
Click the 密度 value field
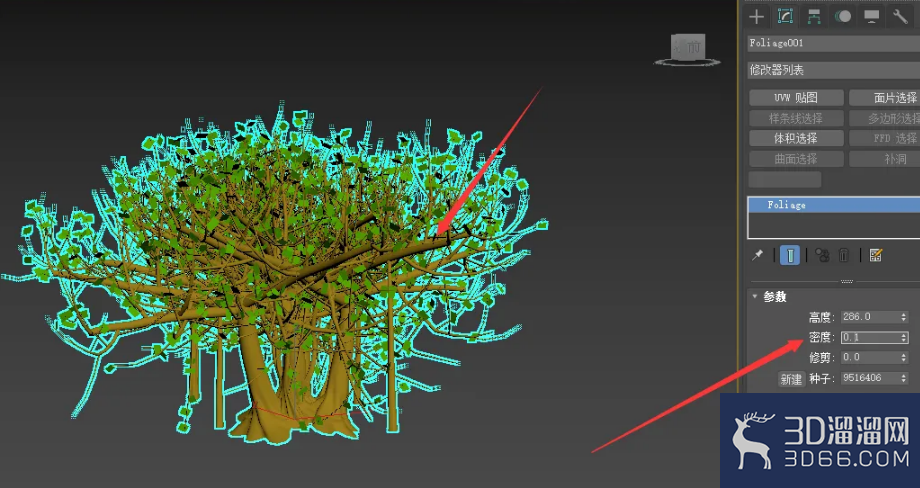pyautogui.click(x=870, y=337)
